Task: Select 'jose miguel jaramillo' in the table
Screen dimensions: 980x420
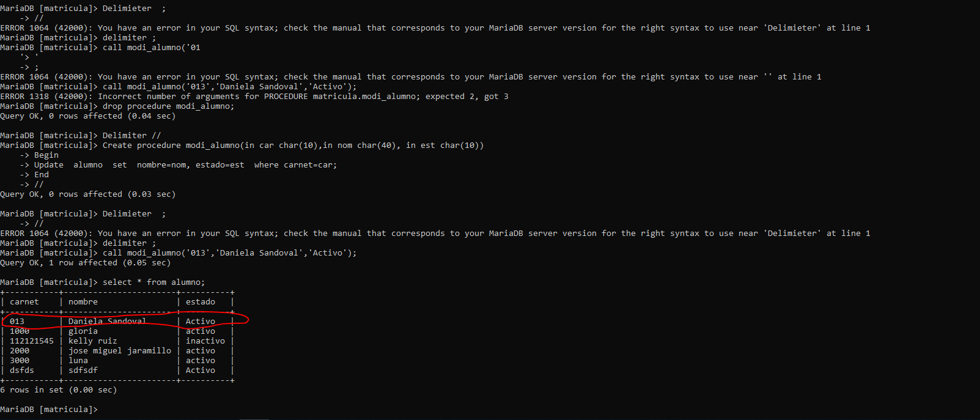Action: pyautogui.click(x=120, y=351)
